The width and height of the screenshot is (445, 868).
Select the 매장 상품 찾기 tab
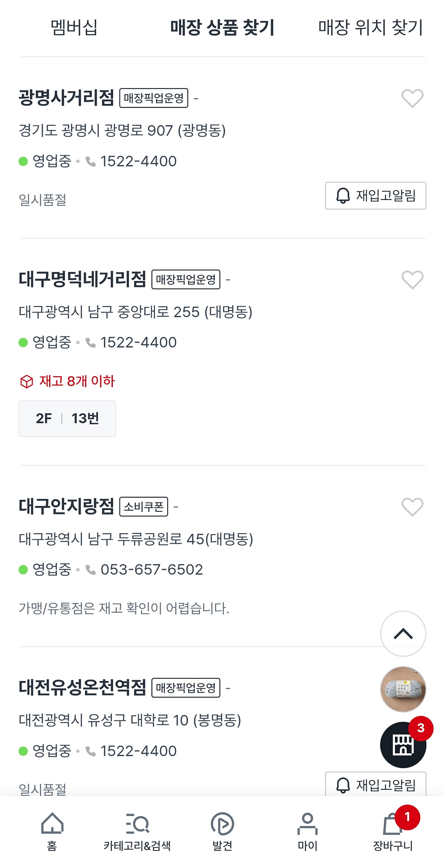(x=222, y=27)
